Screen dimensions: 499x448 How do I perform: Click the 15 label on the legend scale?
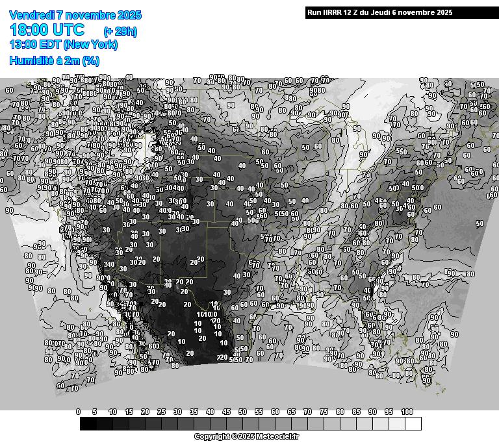coord(129,412)
